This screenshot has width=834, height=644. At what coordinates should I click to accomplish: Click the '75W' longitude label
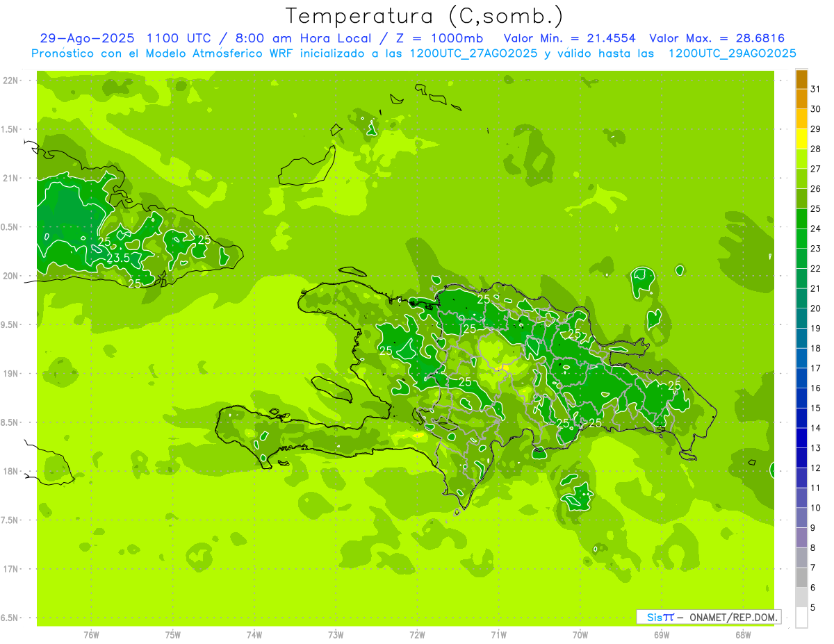[x=173, y=635]
